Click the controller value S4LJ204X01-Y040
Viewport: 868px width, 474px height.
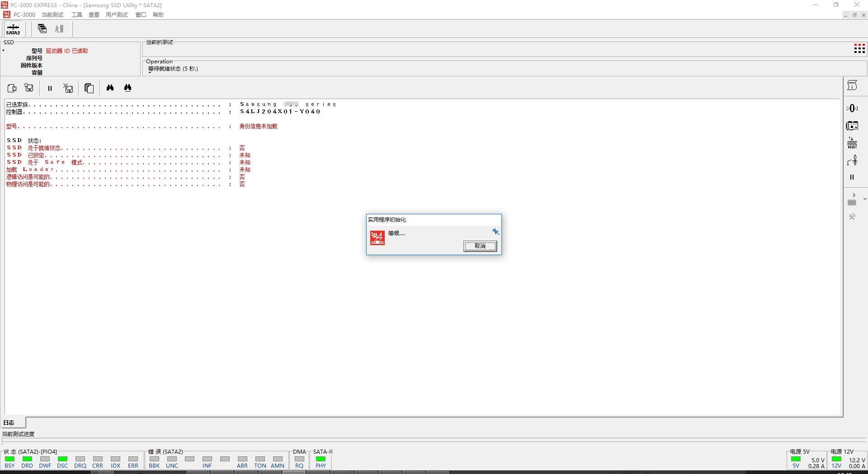tap(280, 111)
